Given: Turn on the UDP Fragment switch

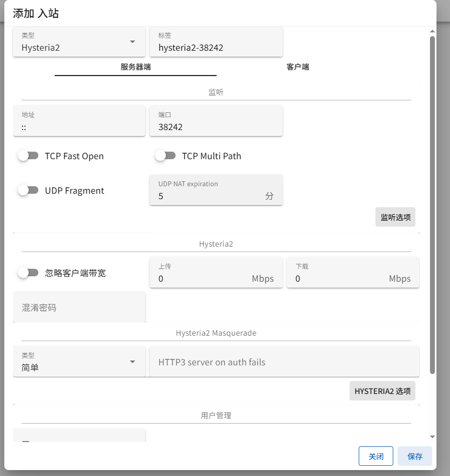Looking at the screenshot, I should click(28, 191).
